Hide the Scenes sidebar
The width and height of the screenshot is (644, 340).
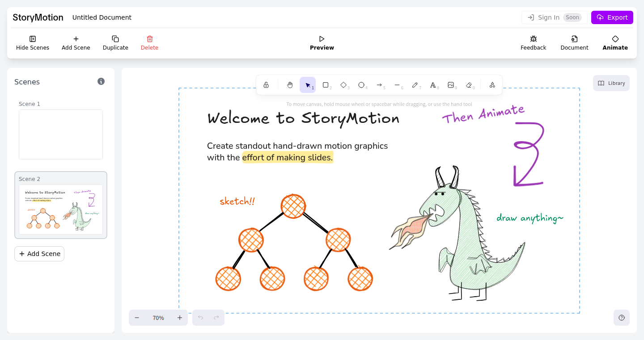tap(33, 43)
